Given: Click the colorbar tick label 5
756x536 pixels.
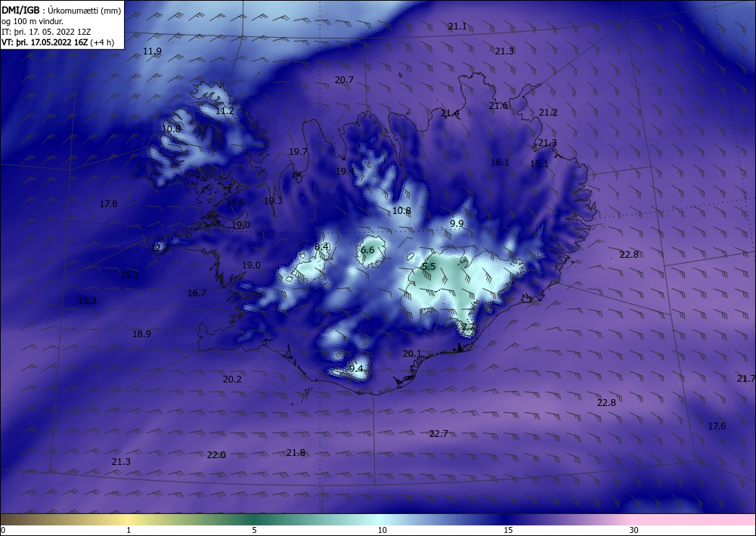Looking at the screenshot, I should click(254, 531).
